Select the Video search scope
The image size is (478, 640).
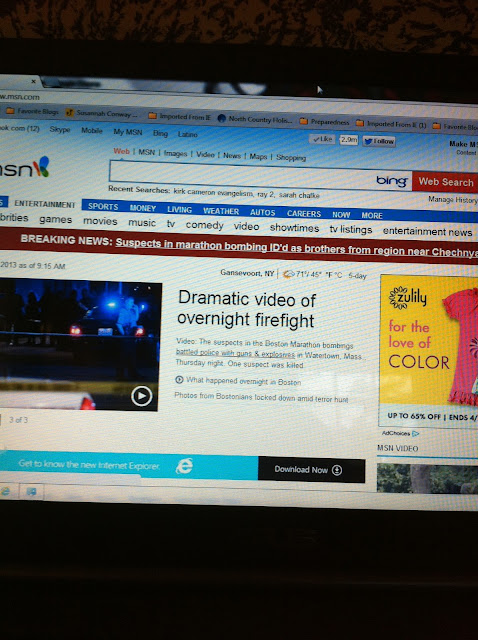[x=205, y=154]
